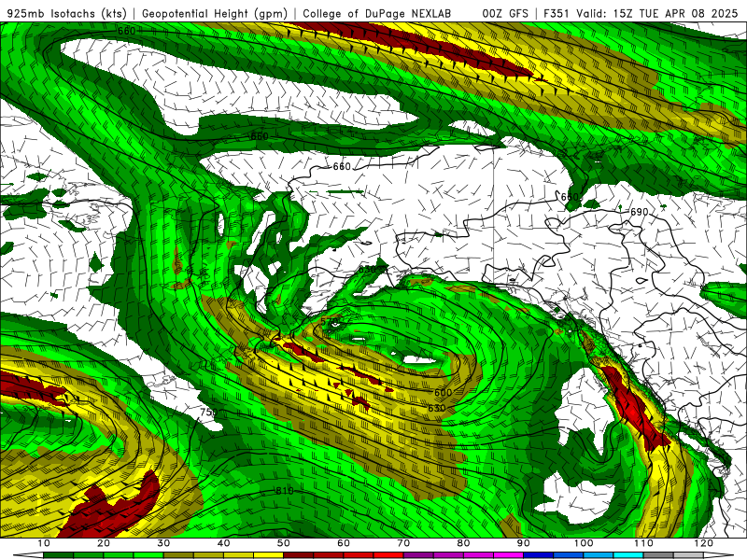747x560 pixels.
Task: Click the "690" height contour label
Action: click(639, 212)
